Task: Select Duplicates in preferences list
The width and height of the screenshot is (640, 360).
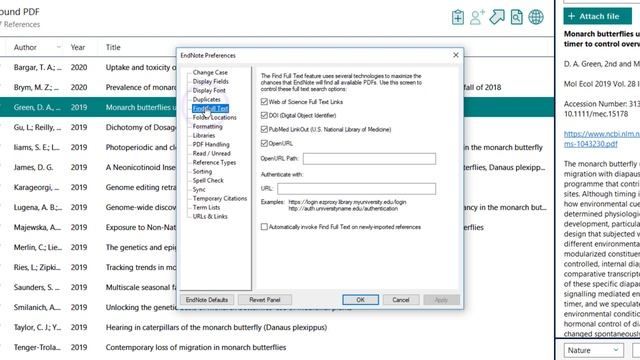Action: [206, 99]
